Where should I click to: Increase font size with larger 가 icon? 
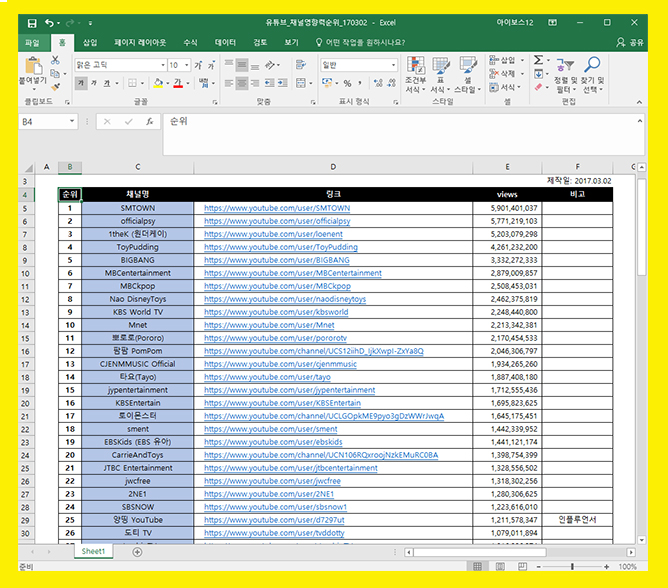[x=198, y=65]
